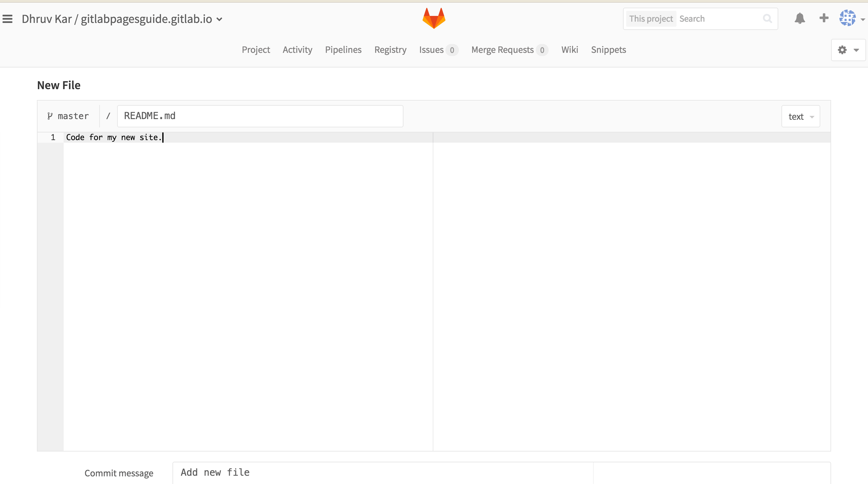Screen dimensions: 868x484
Task: Select the Merge Requests tab
Action: pos(508,49)
